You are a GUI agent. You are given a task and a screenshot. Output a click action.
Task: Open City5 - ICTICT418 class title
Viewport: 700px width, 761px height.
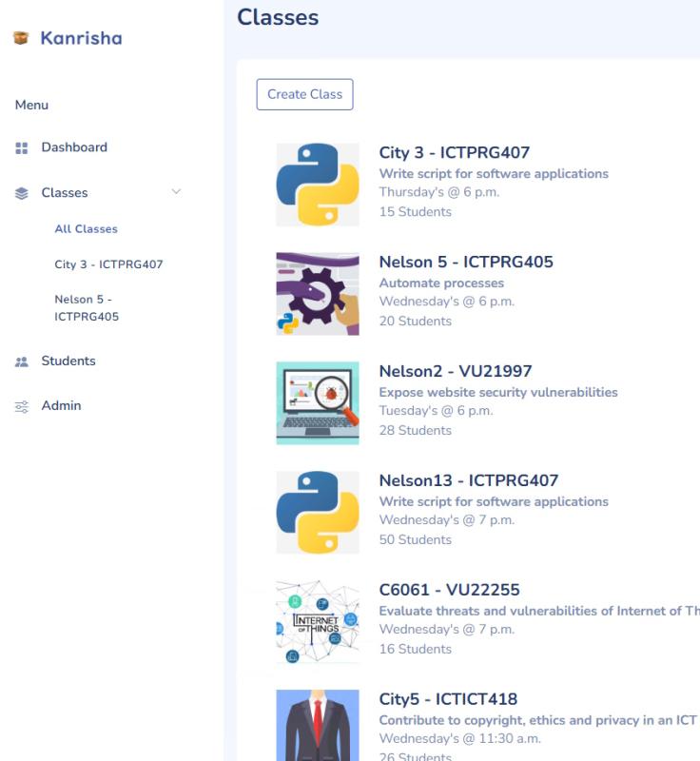[x=448, y=698]
